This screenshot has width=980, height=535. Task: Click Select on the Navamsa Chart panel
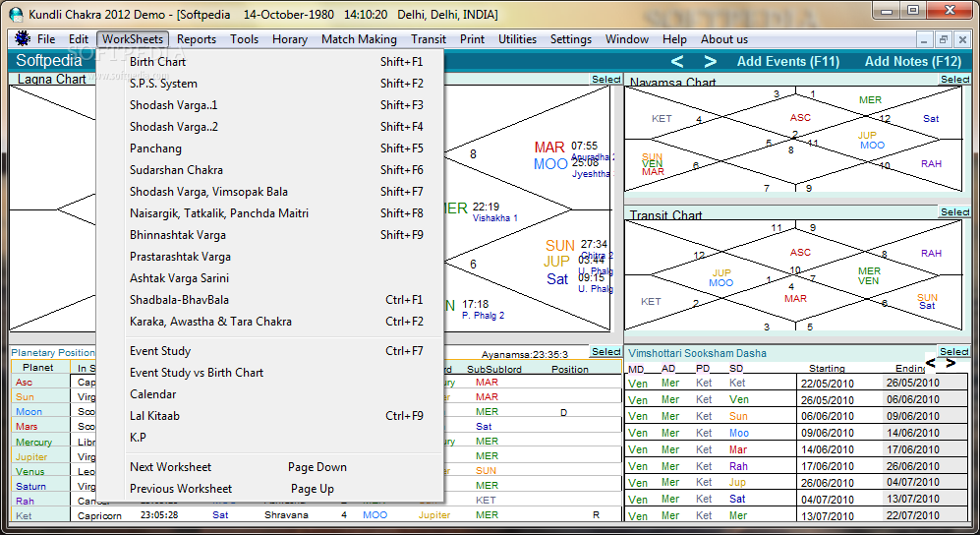(x=954, y=80)
